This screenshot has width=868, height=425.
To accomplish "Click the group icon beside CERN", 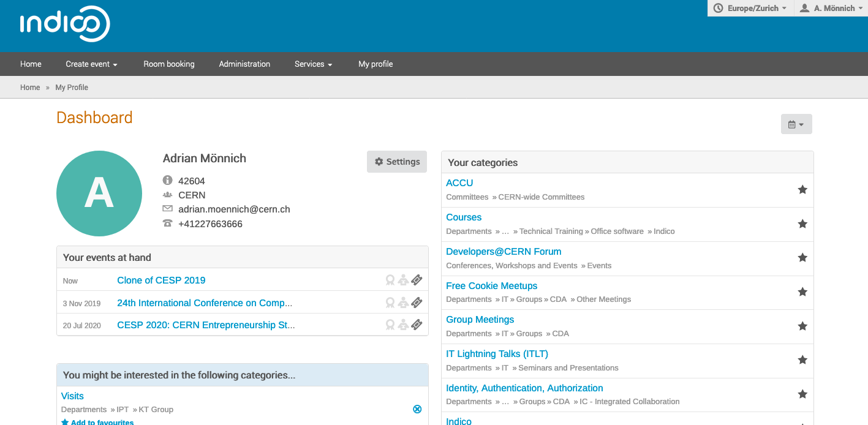I will (x=168, y=195).
